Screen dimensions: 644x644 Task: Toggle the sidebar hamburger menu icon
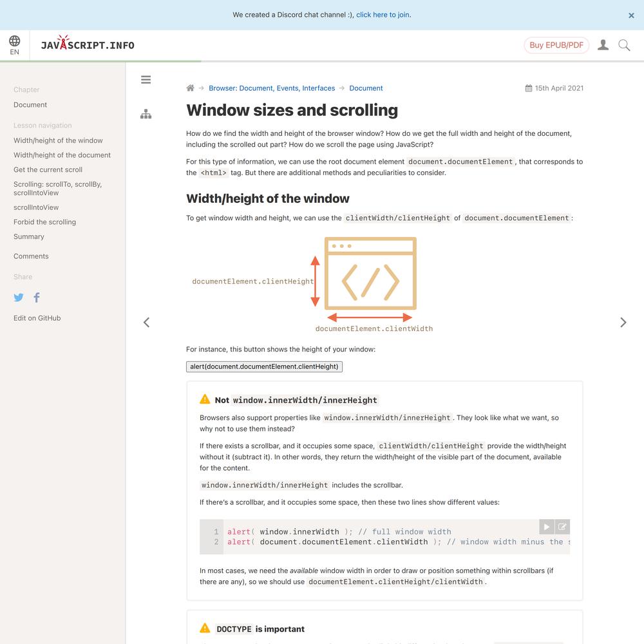tap(146, 80)
